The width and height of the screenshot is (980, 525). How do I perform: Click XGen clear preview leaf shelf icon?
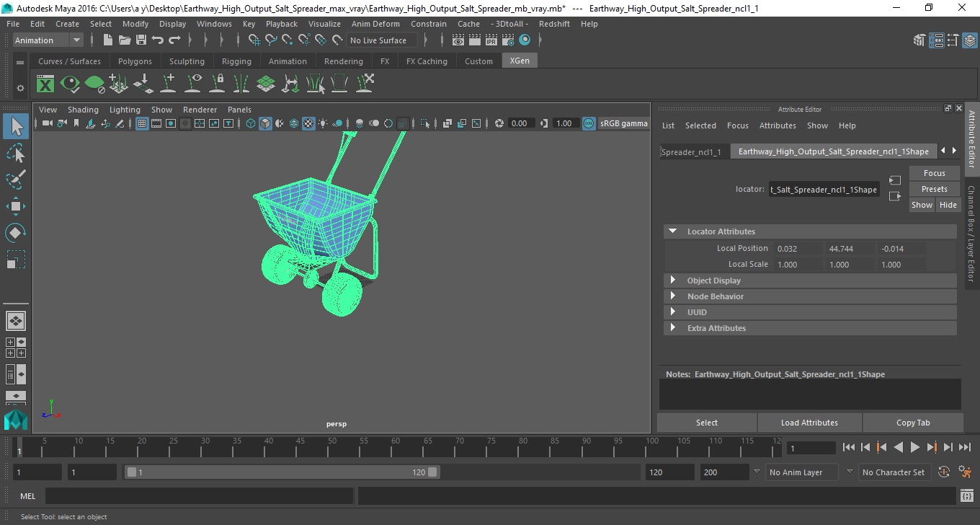point(94,84)
